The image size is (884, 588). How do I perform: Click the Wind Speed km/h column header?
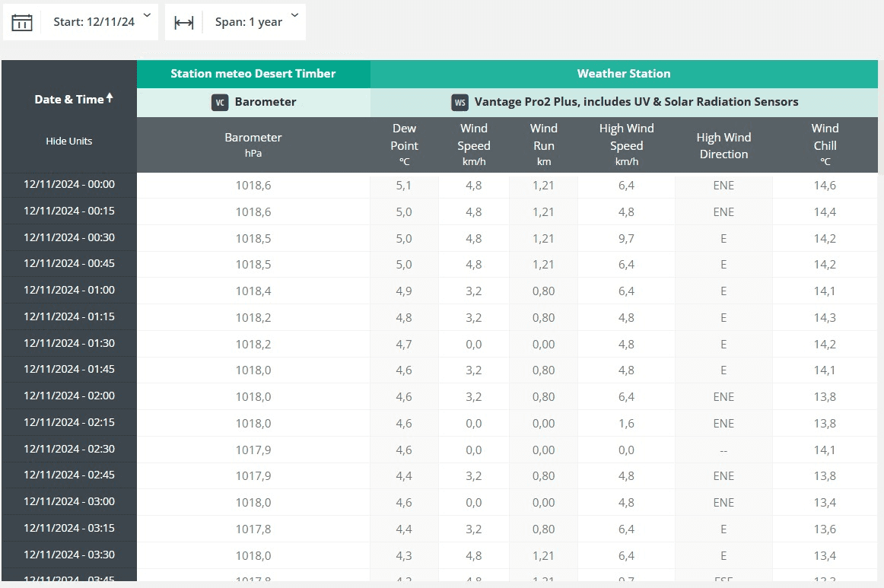[x=473, y=145]
